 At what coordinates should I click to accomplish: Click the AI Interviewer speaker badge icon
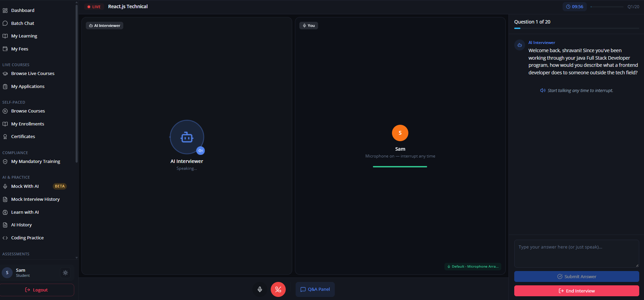pyautogui.click(x=201, y=150)
